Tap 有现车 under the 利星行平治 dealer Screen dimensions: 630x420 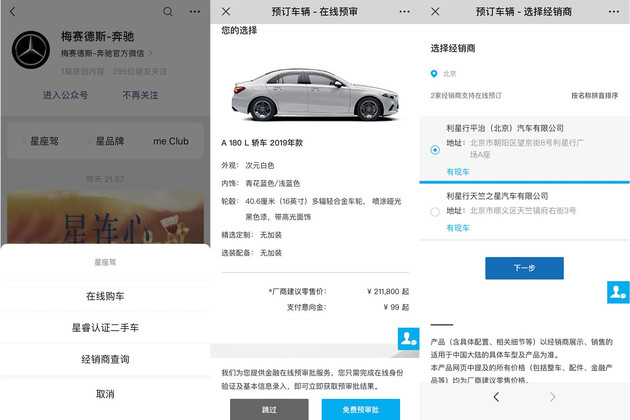coord(458,172)
